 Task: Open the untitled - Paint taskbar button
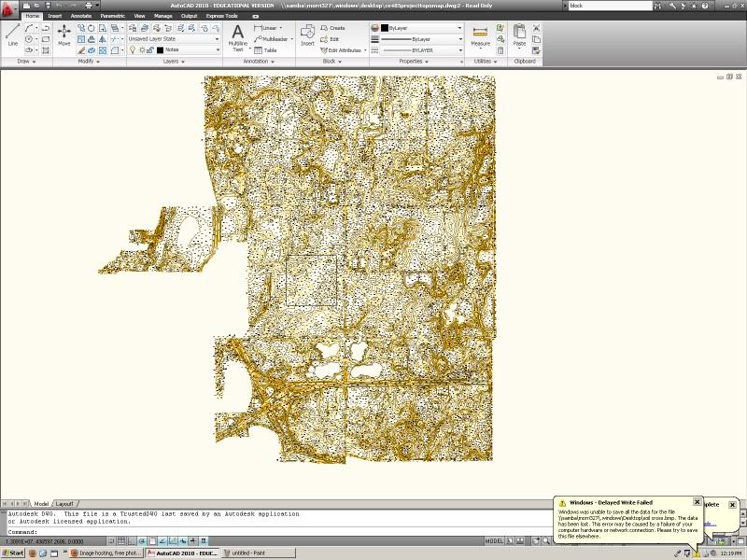tap(247, 553)
